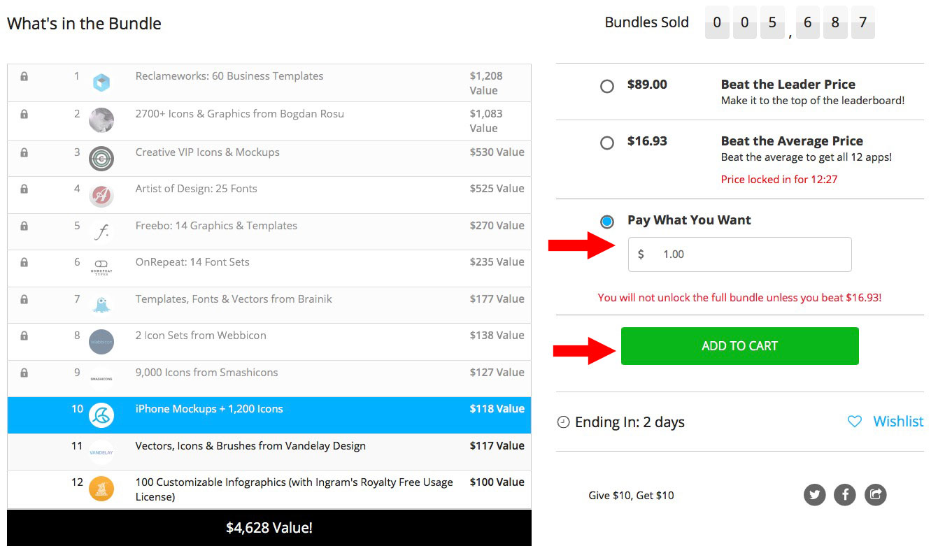This screenshot has height=560, width=952.
Task: Click the Give $10, Get $10 link
Action: pos(632,496)
